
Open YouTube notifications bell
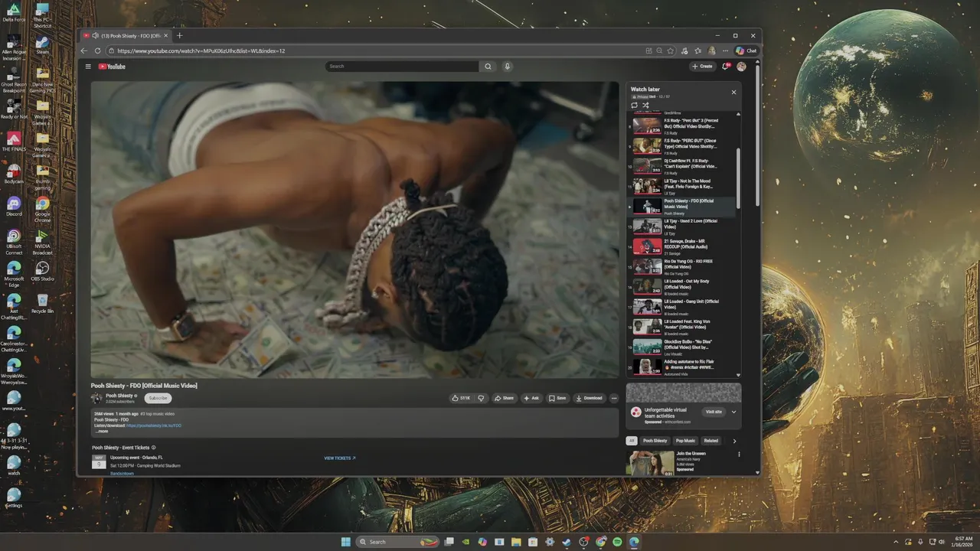click(x=726, y=67)
